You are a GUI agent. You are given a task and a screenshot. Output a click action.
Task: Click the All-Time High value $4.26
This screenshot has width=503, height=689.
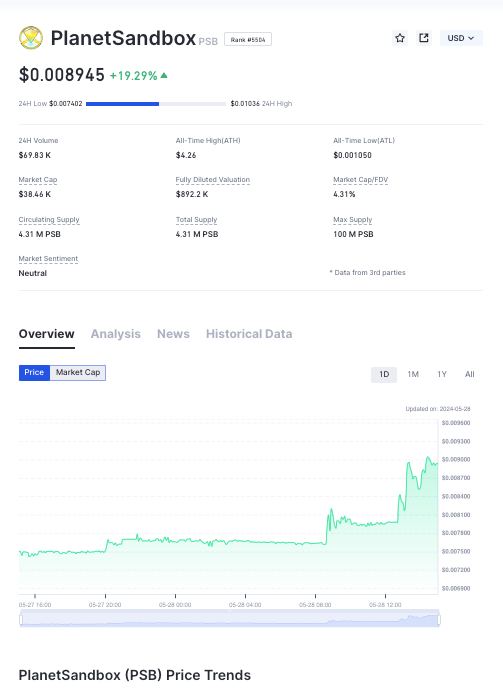point(186,155)
